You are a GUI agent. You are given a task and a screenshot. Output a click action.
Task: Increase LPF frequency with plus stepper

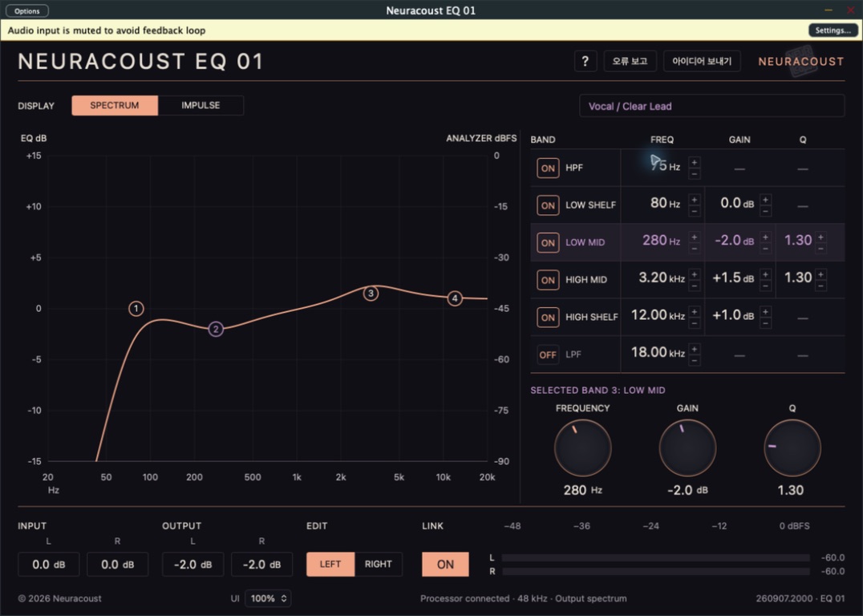[x=695, y=350]
